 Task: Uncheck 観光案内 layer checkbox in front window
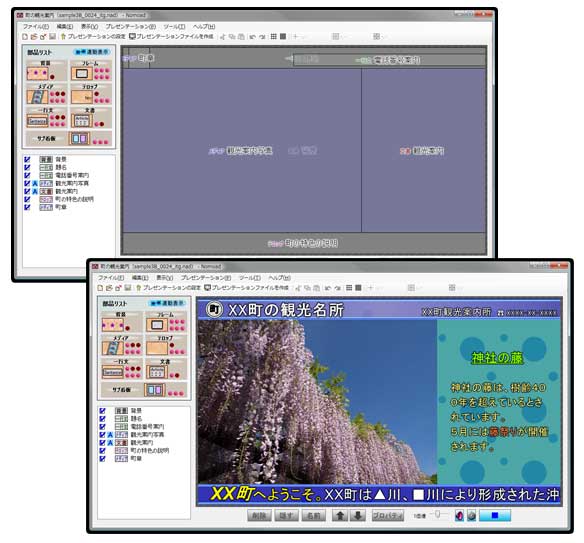[102, 443]
